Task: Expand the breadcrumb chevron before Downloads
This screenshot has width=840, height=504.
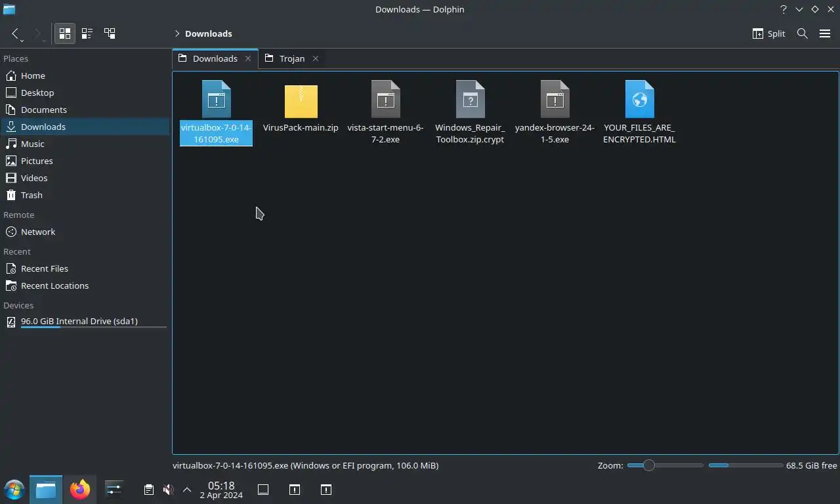Action: point(177,33)
